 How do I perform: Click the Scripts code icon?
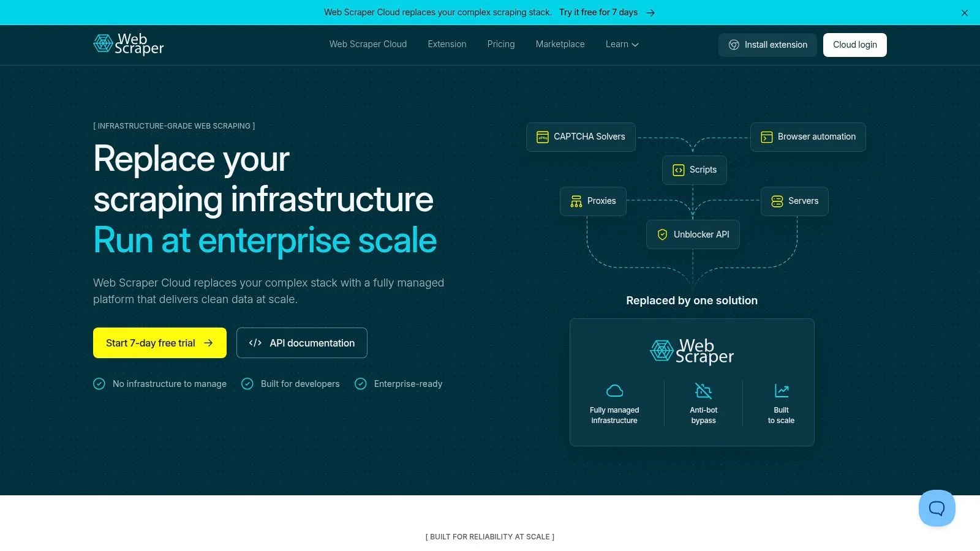click(x=679, y=170)
